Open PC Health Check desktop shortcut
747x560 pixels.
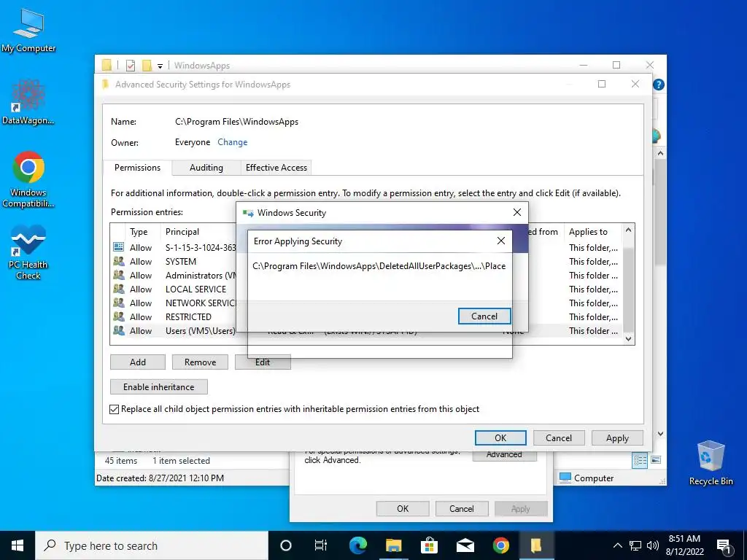[28, 252]
